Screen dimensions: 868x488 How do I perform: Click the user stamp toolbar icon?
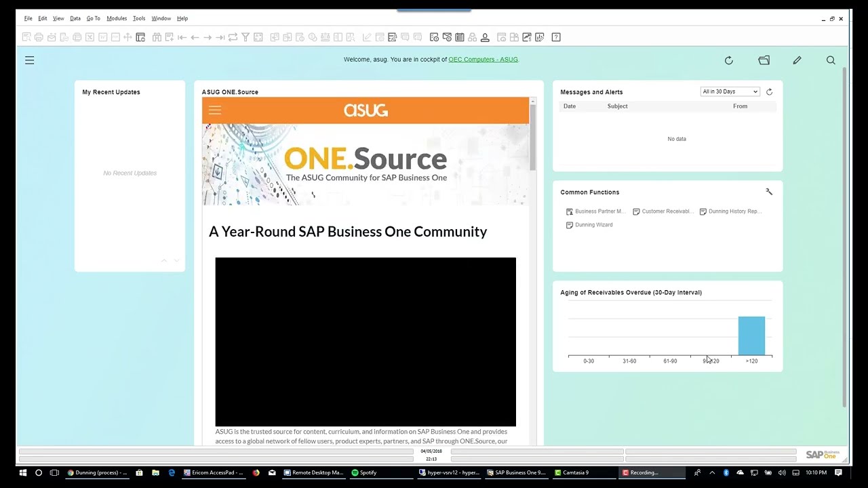pos(485,37)
